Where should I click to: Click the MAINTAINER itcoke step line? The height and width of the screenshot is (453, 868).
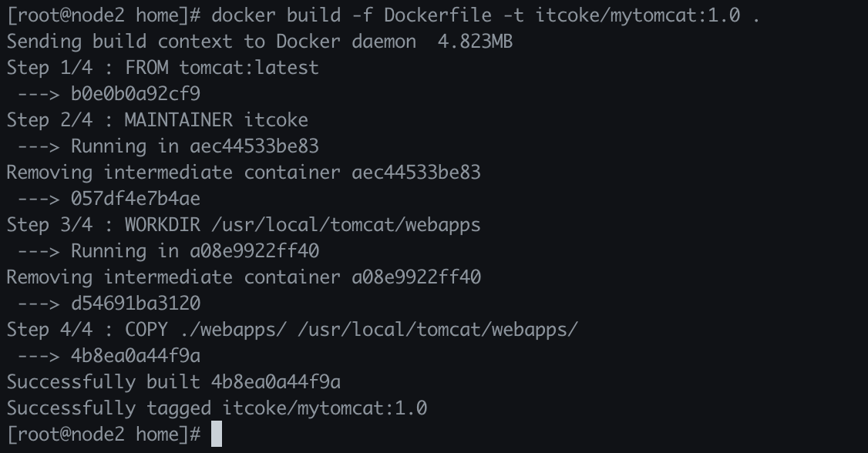157,120
